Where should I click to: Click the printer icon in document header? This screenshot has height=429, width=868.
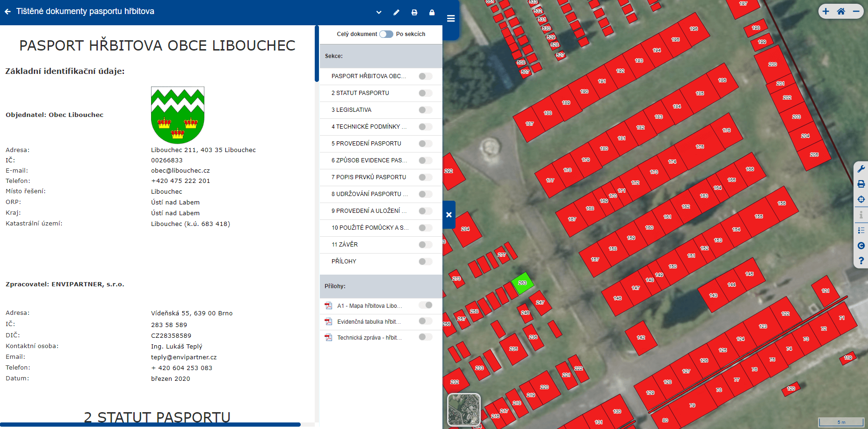click(414, 13)
